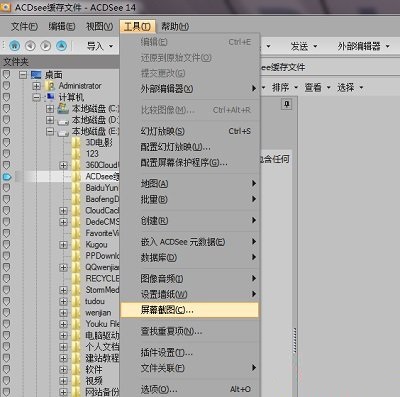Toggle selection marker beside Kugou row
The width and height of the screenshot is (400, 397).
point(6,245)
